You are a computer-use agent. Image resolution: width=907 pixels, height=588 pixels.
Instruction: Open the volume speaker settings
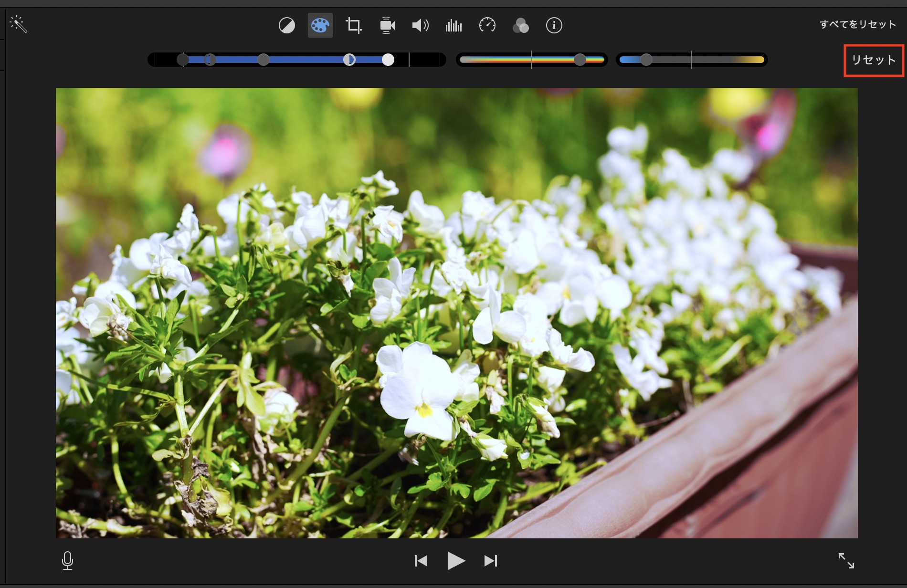[x=420, y=25]
